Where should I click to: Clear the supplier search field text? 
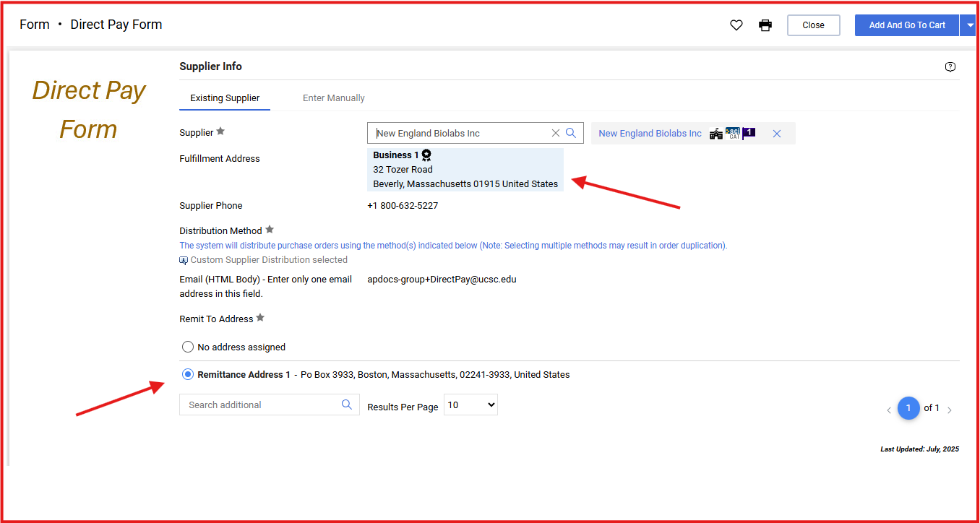[556, 133]
